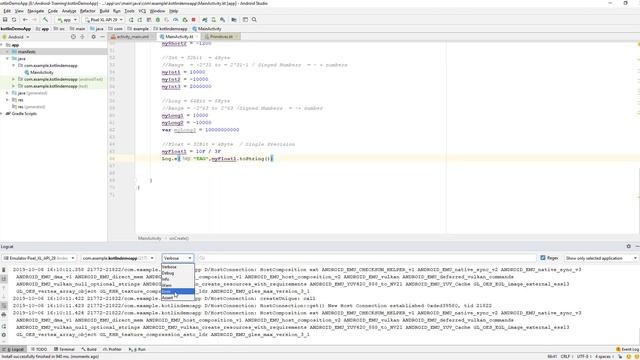Navigate back with the left arrow icon
Screen dimensions: 640x360
pyautogui.click(x=25, y=20)
